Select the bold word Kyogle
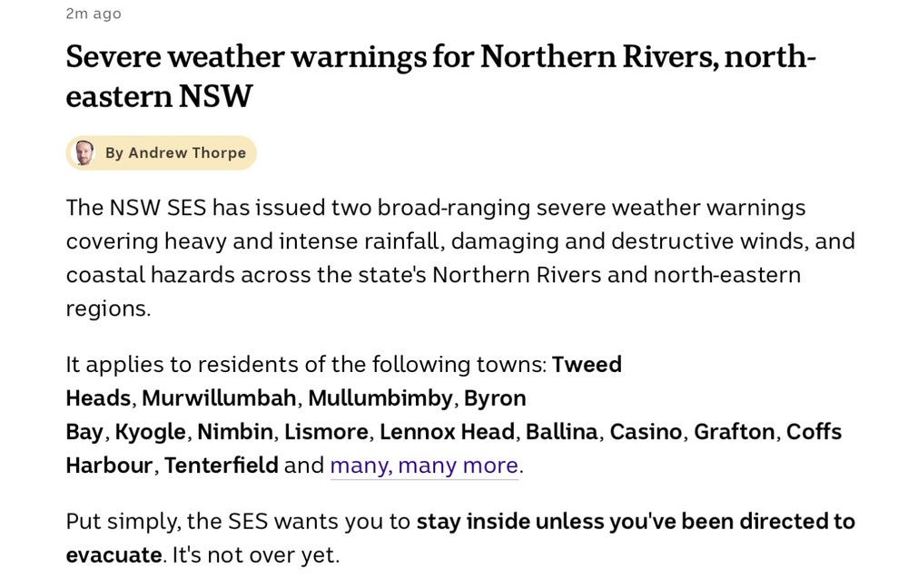The height and width of the screenshot is (588, 908). tap(150, 432)
